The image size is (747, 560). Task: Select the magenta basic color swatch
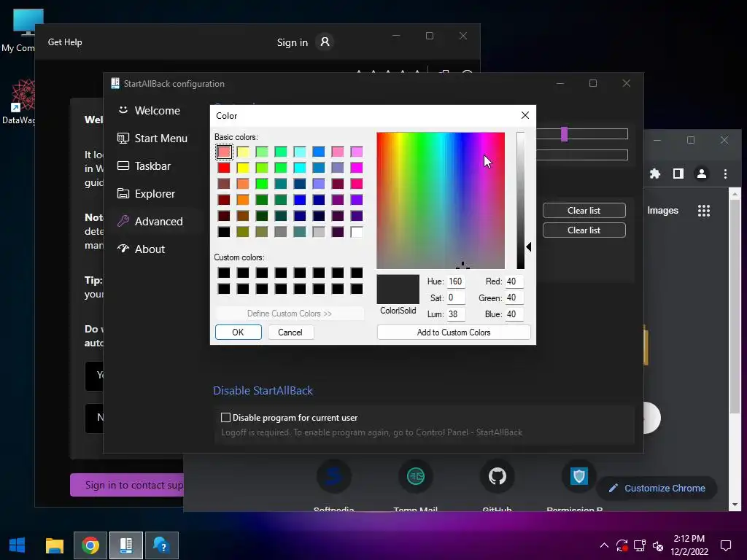356,168
